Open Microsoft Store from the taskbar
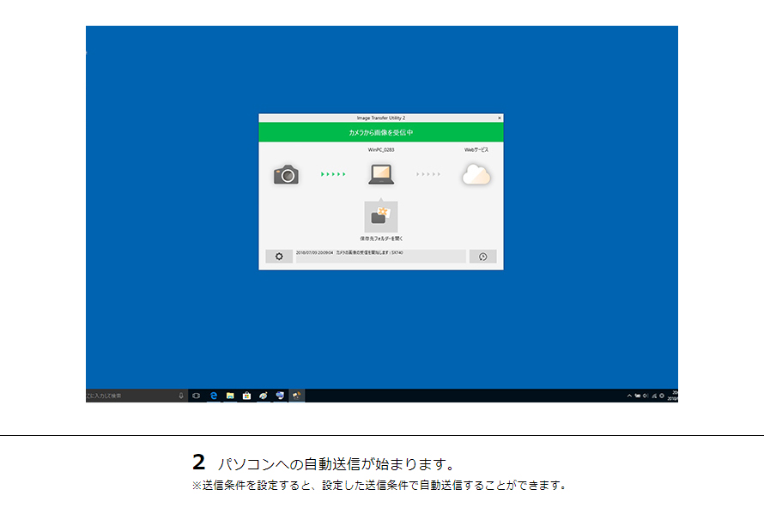The image size is (764, 532). [247, 396]
